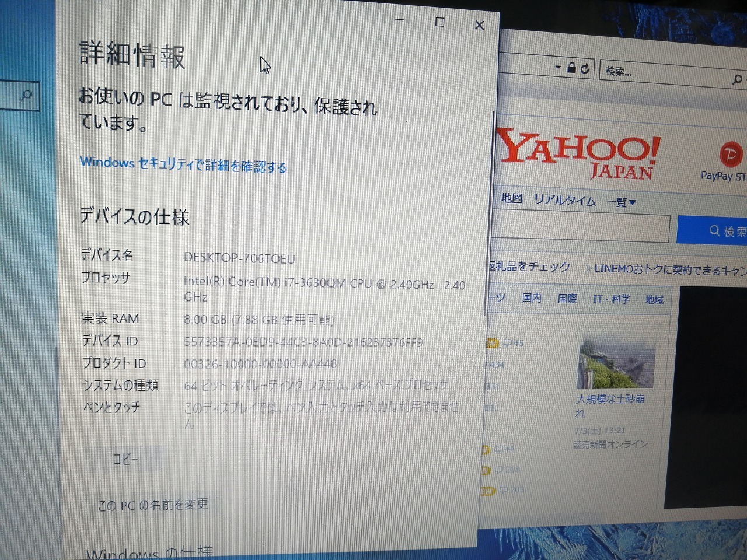This screenshot has width=747, height=560.
Task: Expand the 一覧 dropdown on Yahoo
Action: [x=621, y=202]
